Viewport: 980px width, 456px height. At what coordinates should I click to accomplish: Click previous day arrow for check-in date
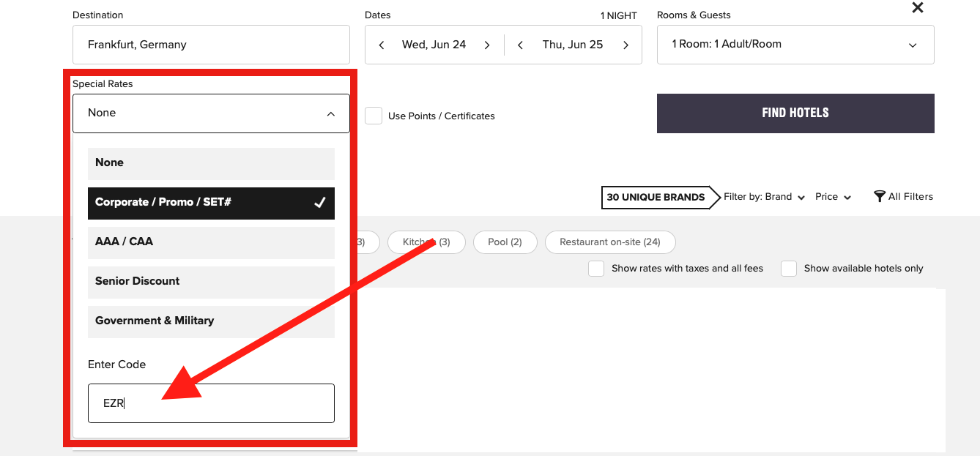(382, 45)
